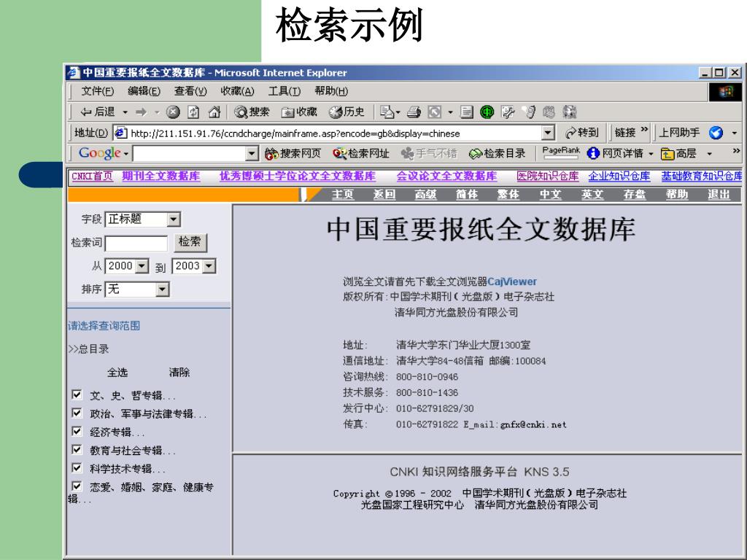Click the CNKI首页 link
The image size is (747, 560).
click(92, 176)
